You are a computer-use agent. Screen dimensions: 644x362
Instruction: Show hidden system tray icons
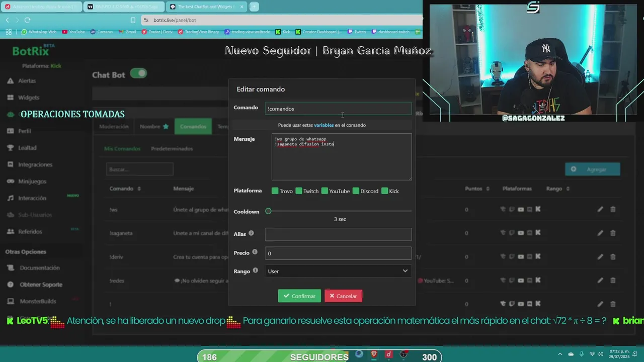561,354
